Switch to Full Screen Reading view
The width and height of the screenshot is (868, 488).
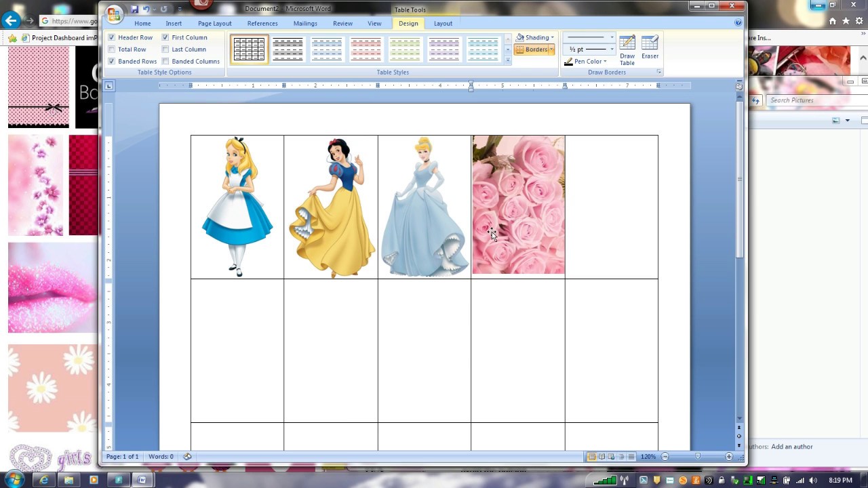[601, 457]
